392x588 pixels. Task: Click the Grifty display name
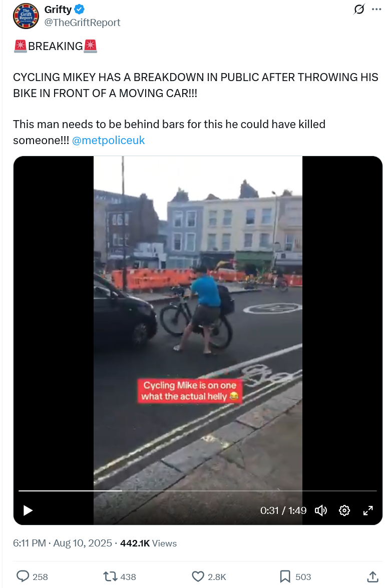58,10
